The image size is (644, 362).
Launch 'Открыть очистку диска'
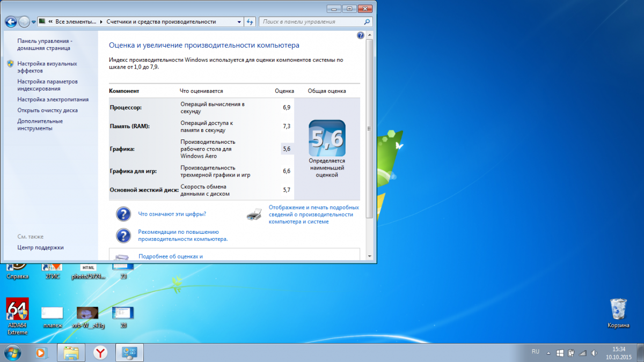coord(47,110)
